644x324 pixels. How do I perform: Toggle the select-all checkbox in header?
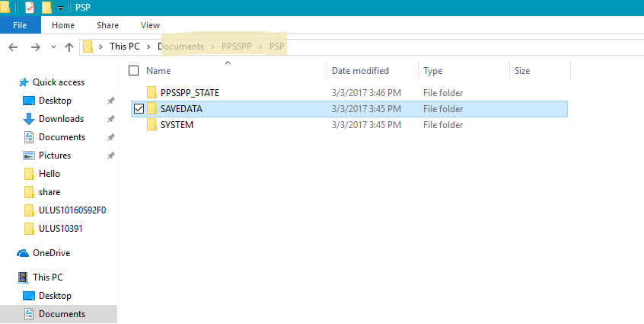[134, 71]
